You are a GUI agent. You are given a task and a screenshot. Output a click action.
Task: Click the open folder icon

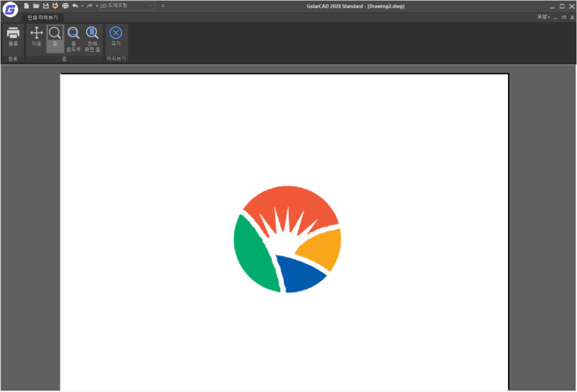point(36,5)
